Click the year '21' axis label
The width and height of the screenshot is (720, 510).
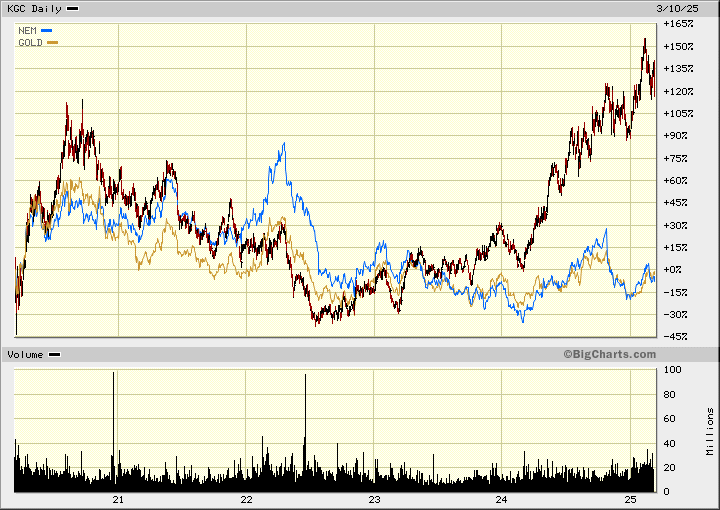coord(118,500)
